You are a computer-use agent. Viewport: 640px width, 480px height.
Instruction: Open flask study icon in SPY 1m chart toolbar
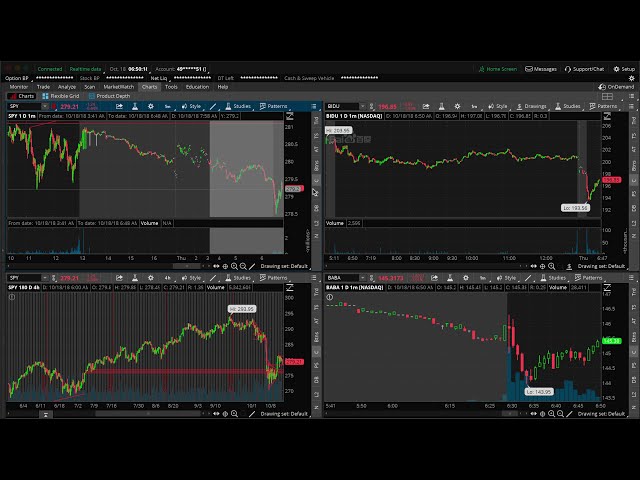coord(135,107)
